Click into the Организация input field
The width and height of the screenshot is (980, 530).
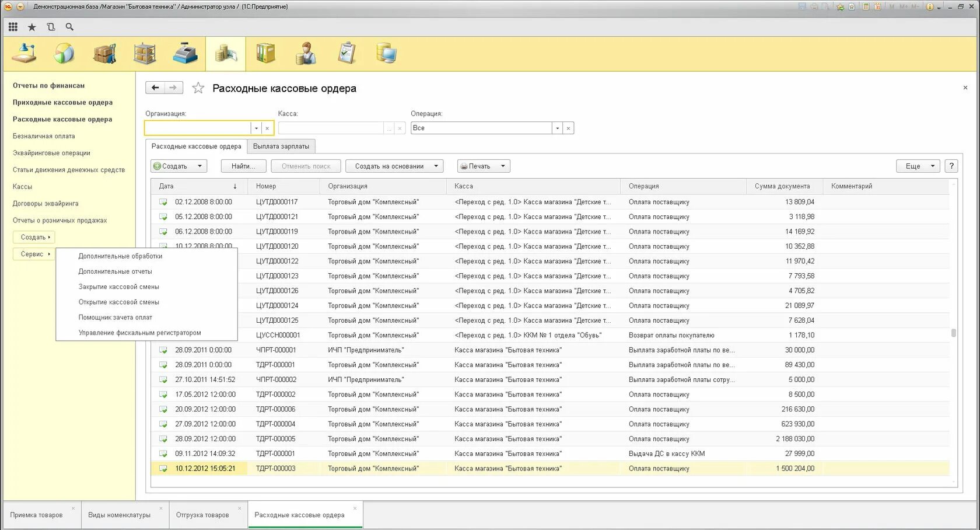pyautogui.click(x=198, y=128)
